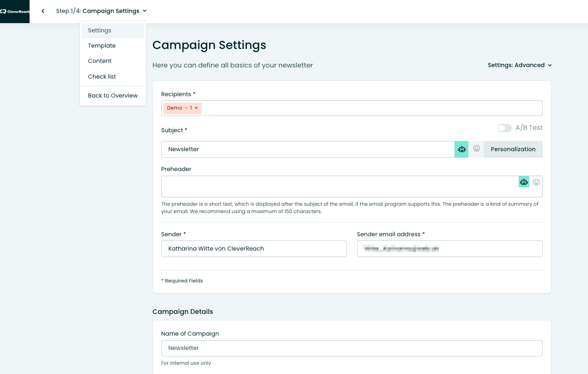Screen dimensions: 588x374
Task: Enable the A/B Test toggle
Action: click(504, 128)
